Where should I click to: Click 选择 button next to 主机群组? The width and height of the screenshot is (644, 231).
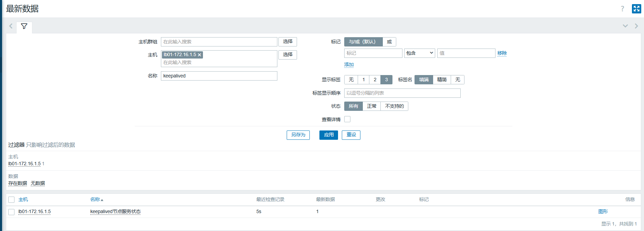click(287, 42)
